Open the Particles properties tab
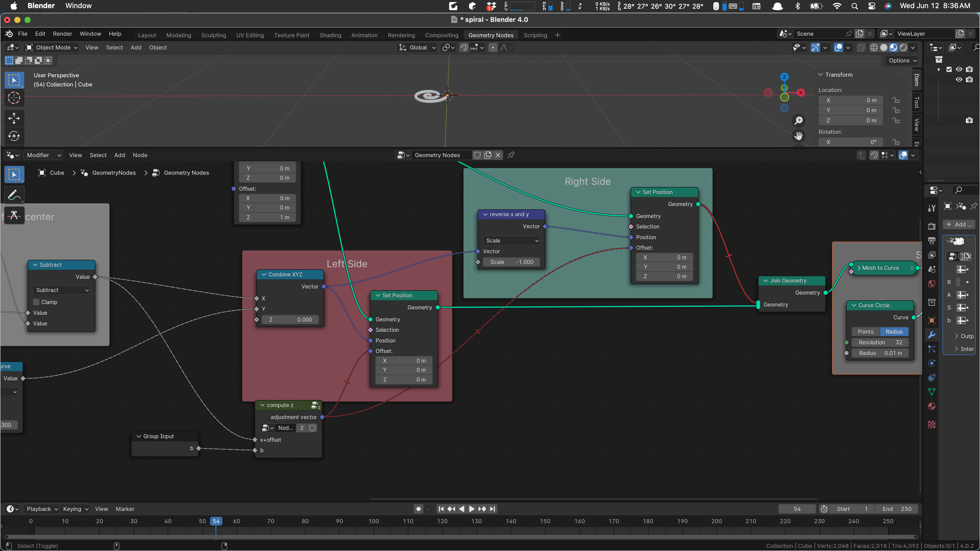The width and height of the screenshot is (980, 551). click(932, 349)
